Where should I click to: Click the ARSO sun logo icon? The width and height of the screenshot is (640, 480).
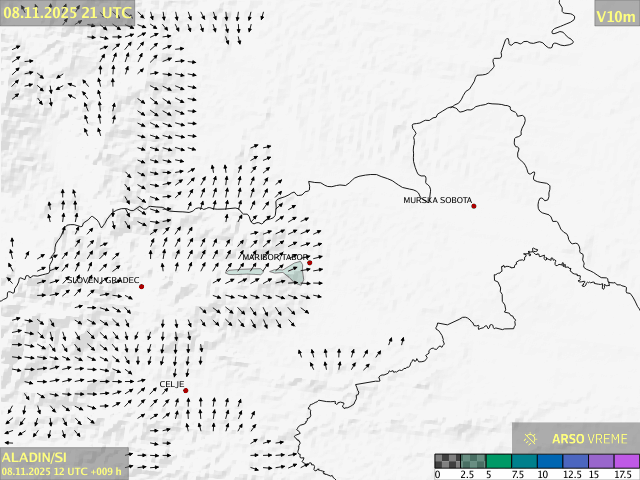coord(531,439)
